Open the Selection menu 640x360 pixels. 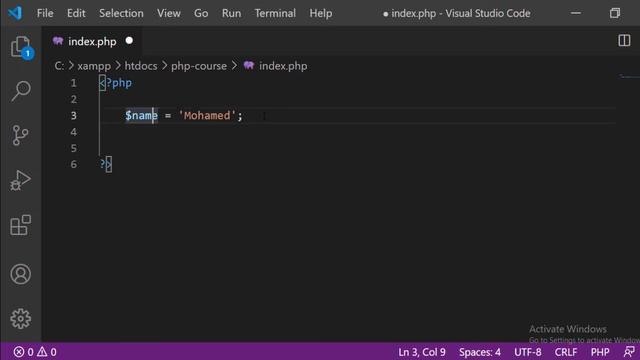point(121,13)
